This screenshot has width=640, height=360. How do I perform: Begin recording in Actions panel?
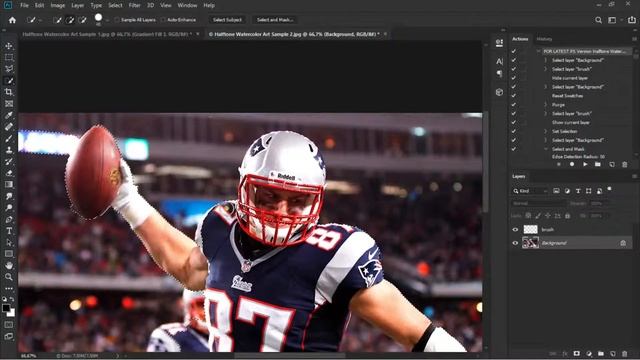pyautogui.click(x=572, y=164)
